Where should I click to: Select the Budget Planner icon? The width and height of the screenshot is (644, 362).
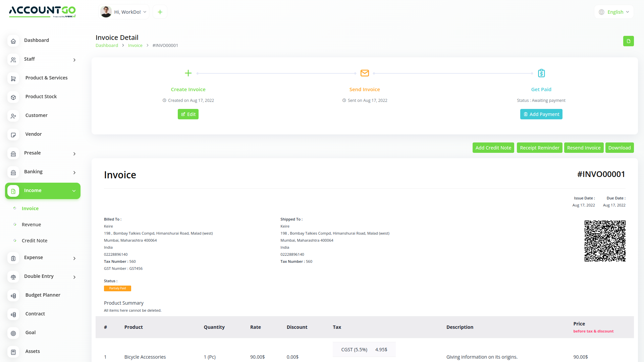(13, 296)
